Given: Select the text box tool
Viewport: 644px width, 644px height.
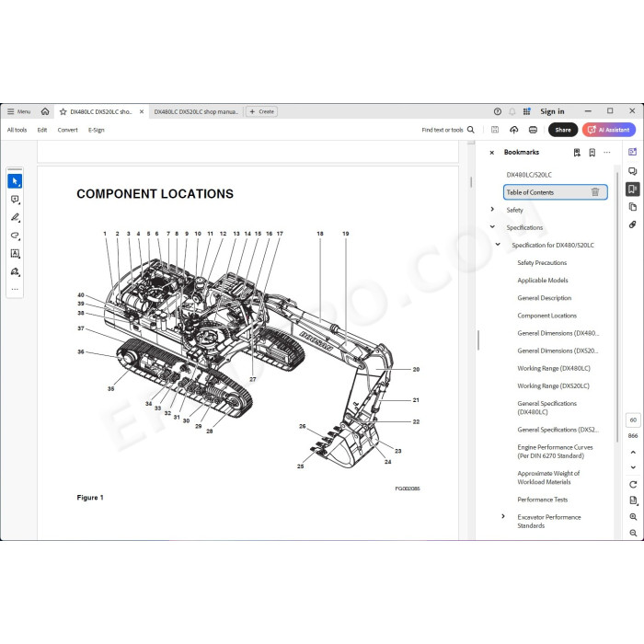Looking at the screenshot, I should tap(15, 253).
